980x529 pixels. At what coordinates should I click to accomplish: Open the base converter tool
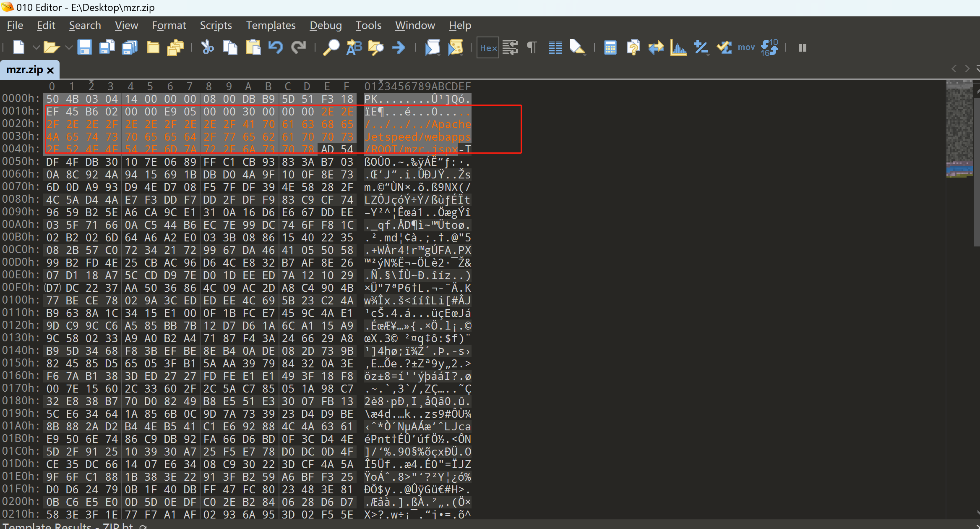click(x=769, y=47)
